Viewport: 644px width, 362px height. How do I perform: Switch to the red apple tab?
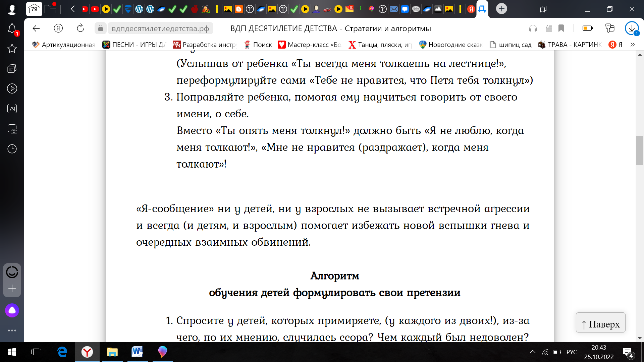coord(195,9)
